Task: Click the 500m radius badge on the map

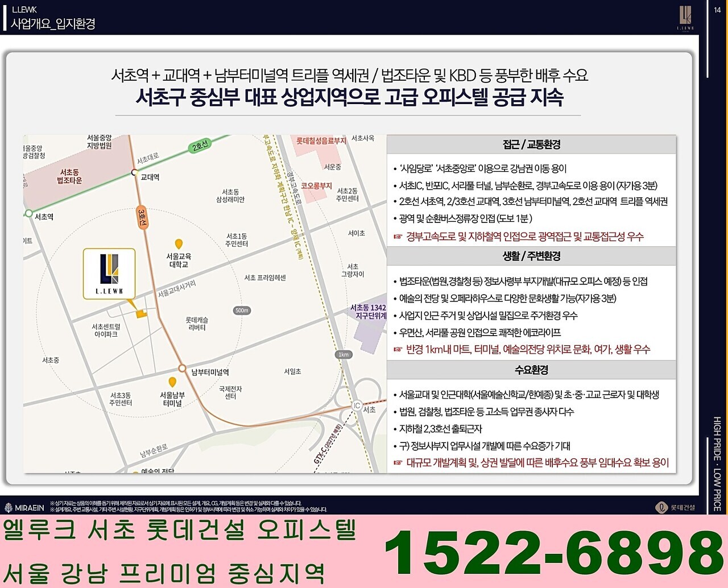Action: point(242,310)
